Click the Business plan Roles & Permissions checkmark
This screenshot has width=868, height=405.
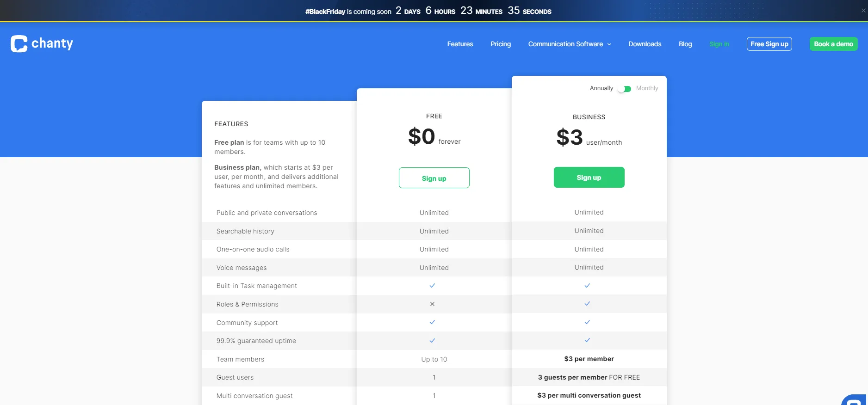coord(587,304)
